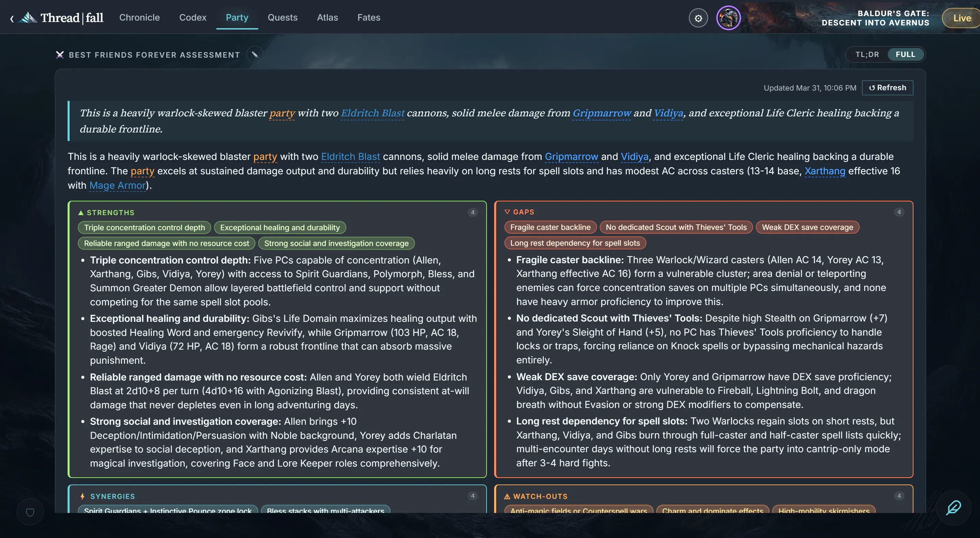Click the GAPS section header
The width and height of the screenshot is (980, 538).
tap(524, 212)
